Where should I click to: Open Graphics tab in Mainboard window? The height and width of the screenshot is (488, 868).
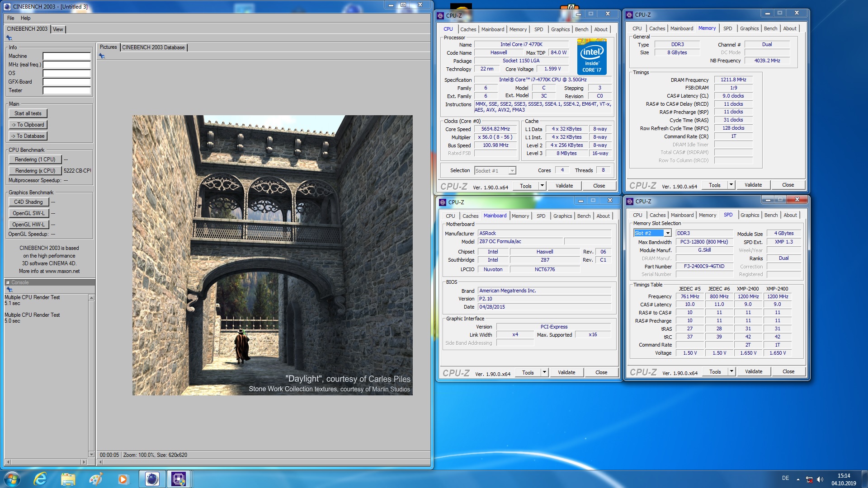coord(562,216)
